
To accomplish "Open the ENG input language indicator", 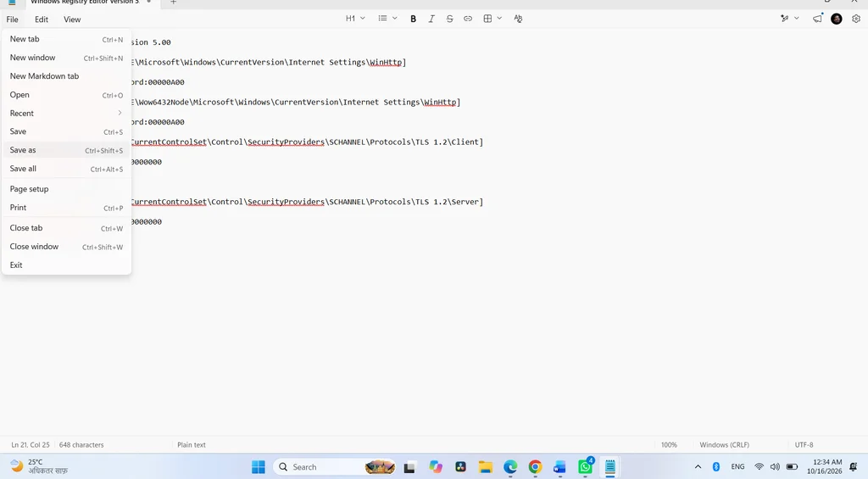I will coord(737,467).
